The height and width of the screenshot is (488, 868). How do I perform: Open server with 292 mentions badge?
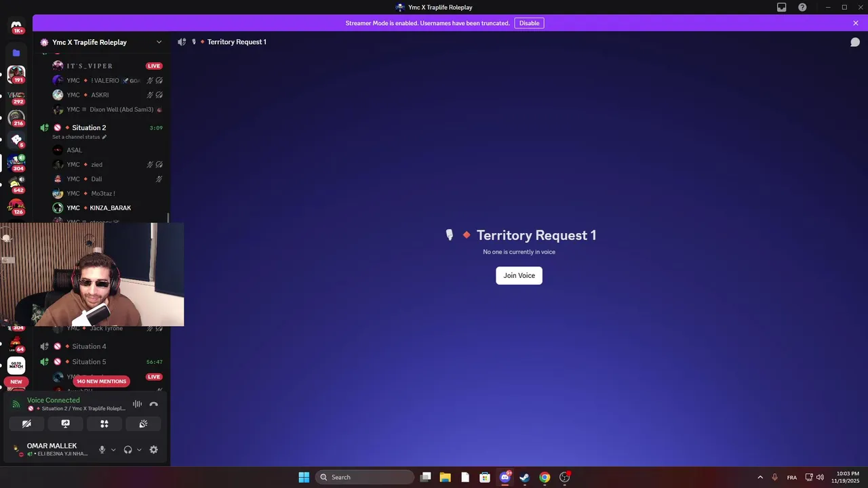pos(16,96)
